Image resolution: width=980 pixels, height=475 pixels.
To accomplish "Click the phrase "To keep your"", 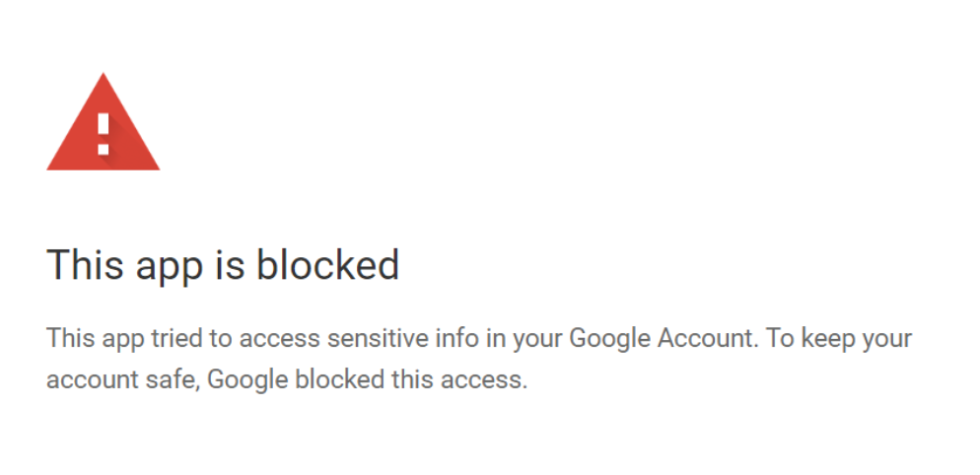I will tap(839, 339).
